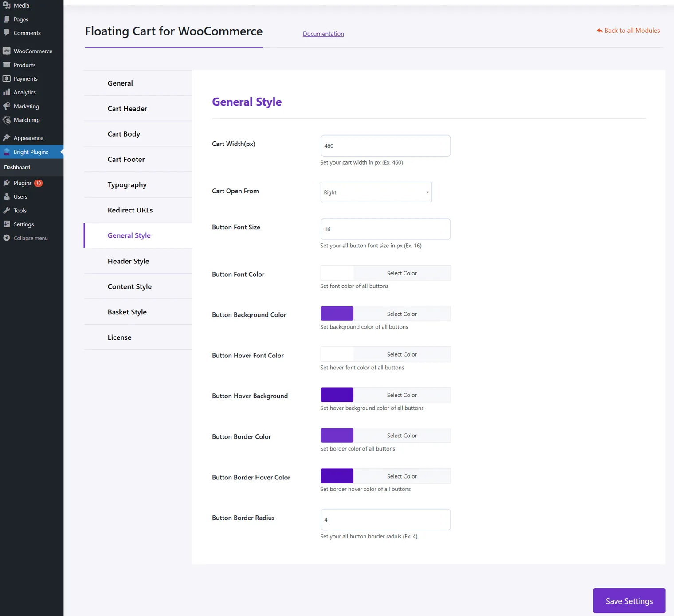
Task: Click the Plugins plug icon
Action: (x=7, y=183)
